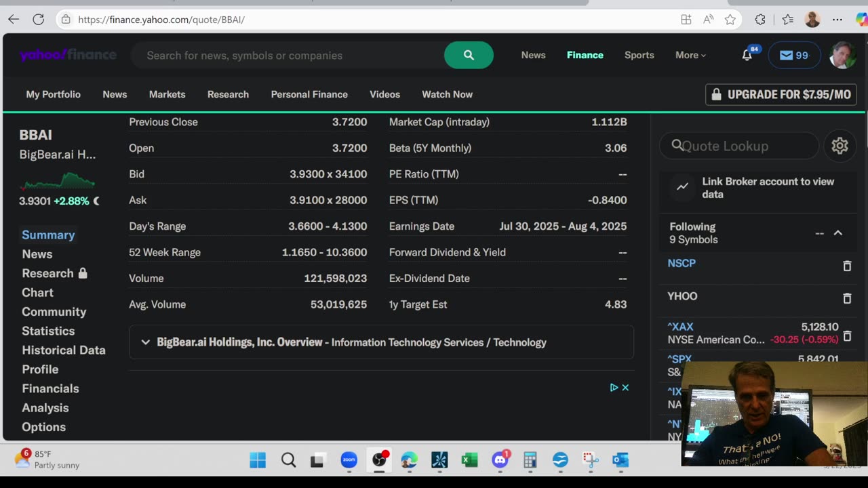Screen dimensions: 868x488
Task: Click the green search button
Action: [469, 56]
